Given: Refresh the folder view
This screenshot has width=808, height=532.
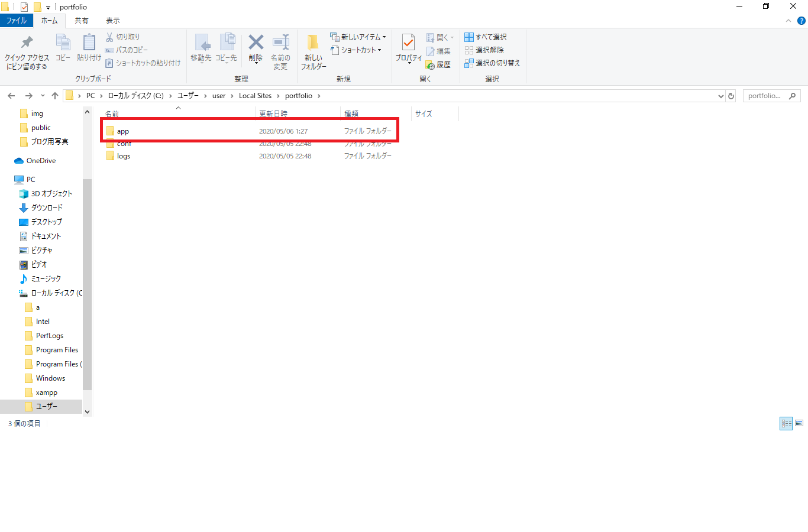Looking at the screenshot, I should 731,96.
